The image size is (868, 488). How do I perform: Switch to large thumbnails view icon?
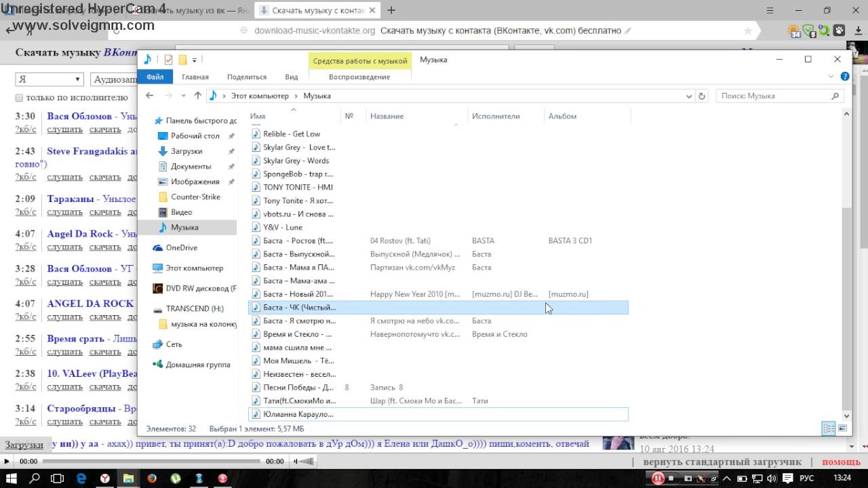coord(842,428)
